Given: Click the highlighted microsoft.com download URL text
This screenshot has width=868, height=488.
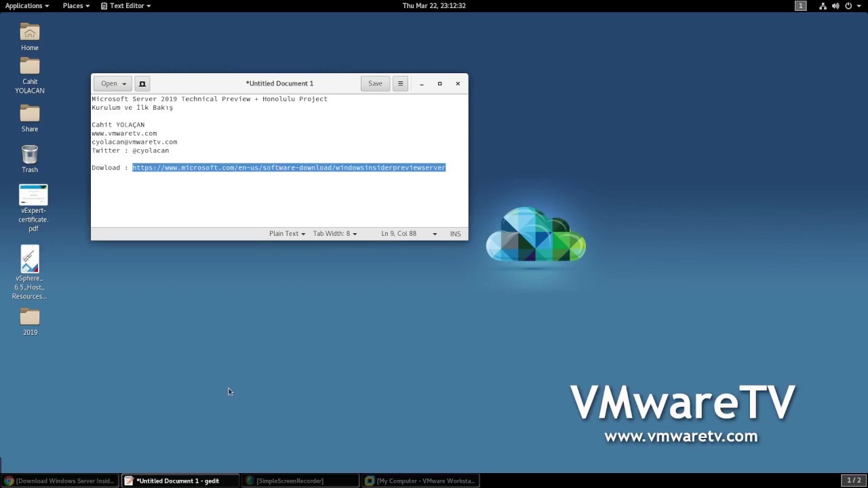Looking at the screenshot, I should coord(289,167).
